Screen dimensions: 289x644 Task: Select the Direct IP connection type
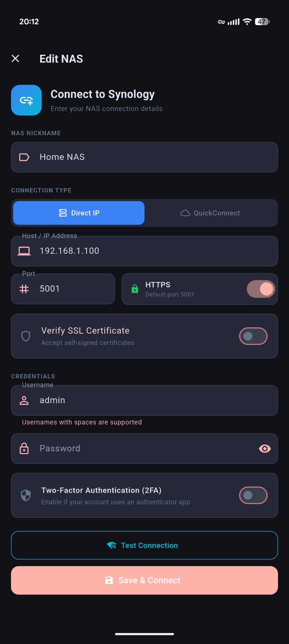(79, 213)
